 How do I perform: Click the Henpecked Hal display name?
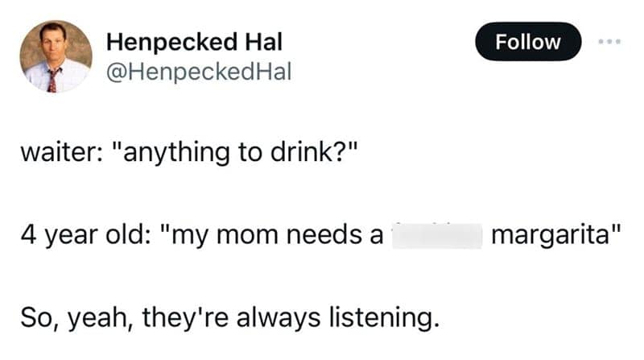[194, 41]
